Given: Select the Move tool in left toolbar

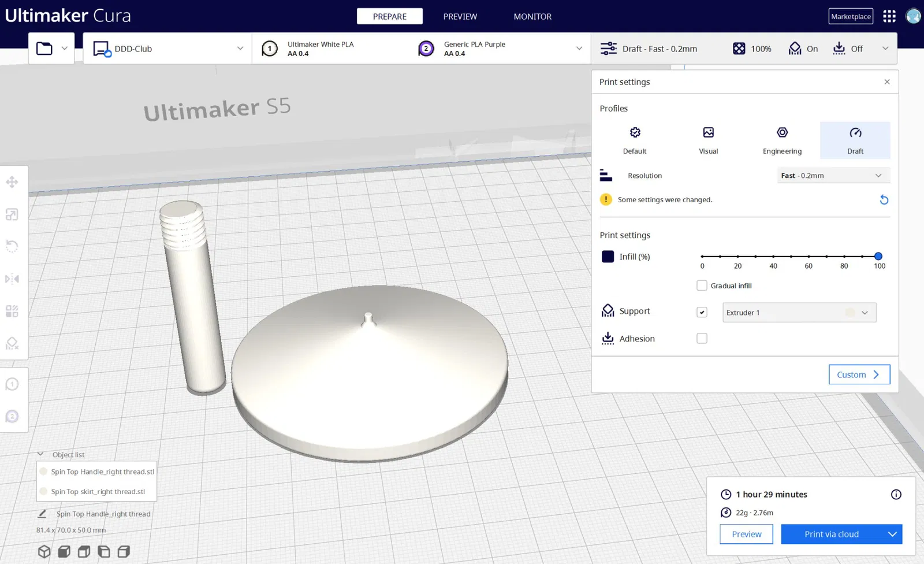Looking at the screenshot, I should (12, 182).
